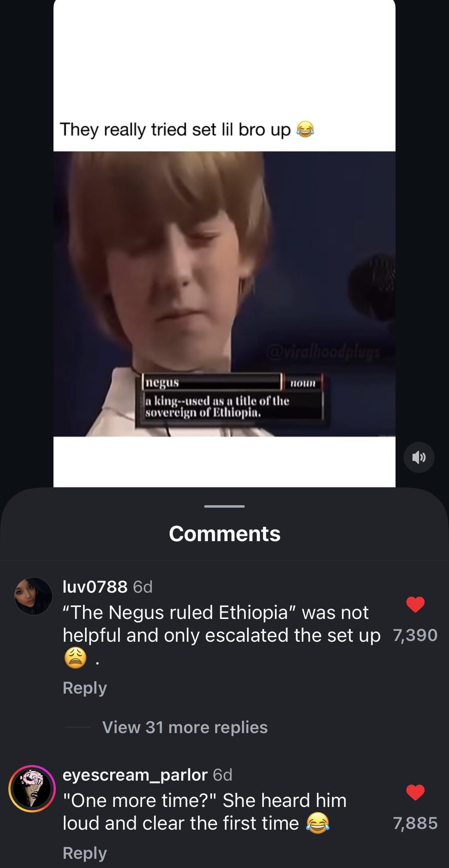The height and width of the screenshot is (868, 449).
Task: Open luv0788 username link
Action: [x=95, y=587]
